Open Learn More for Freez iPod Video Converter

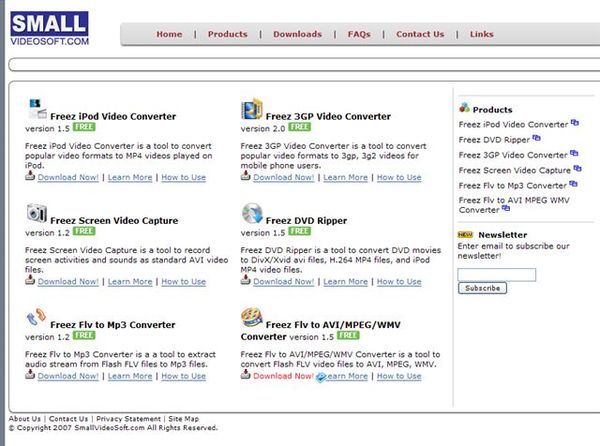130,177
